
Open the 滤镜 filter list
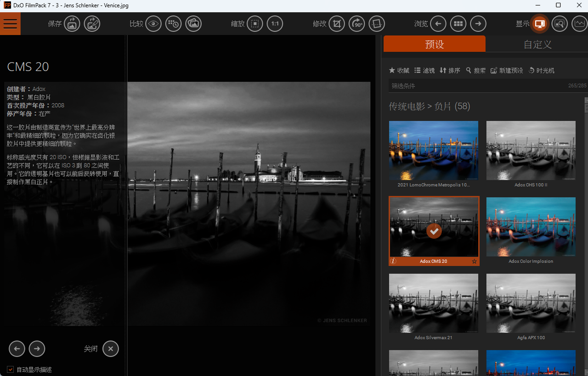(x=424, y=70)
